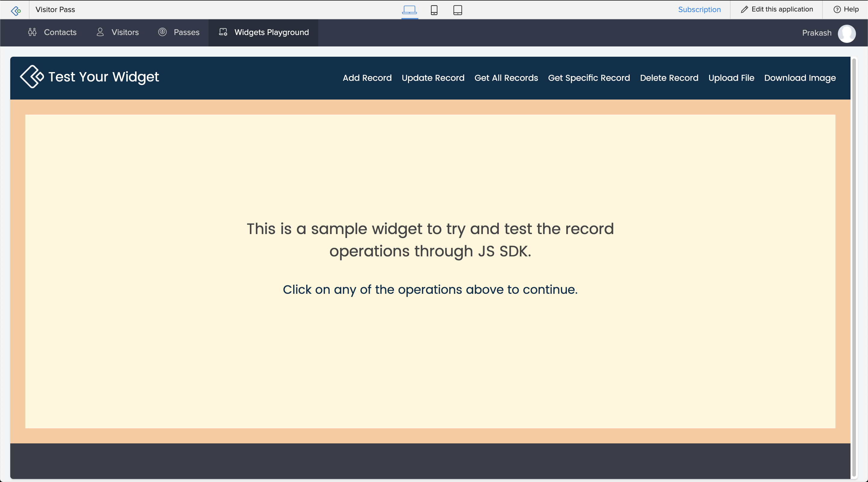This screenshot has width=868, height=482.
Task: Open the Subscription link
Action: click(x=699, y=9)
